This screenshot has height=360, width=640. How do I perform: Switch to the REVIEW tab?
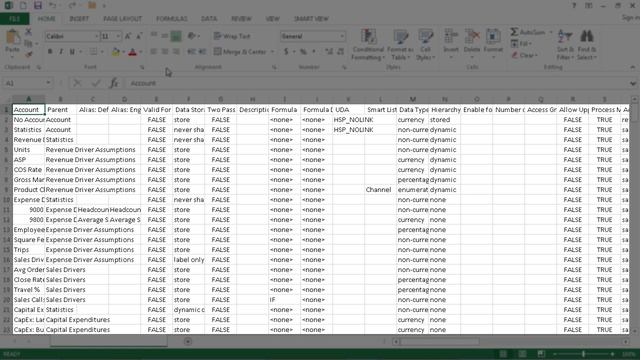coord(241,19)
